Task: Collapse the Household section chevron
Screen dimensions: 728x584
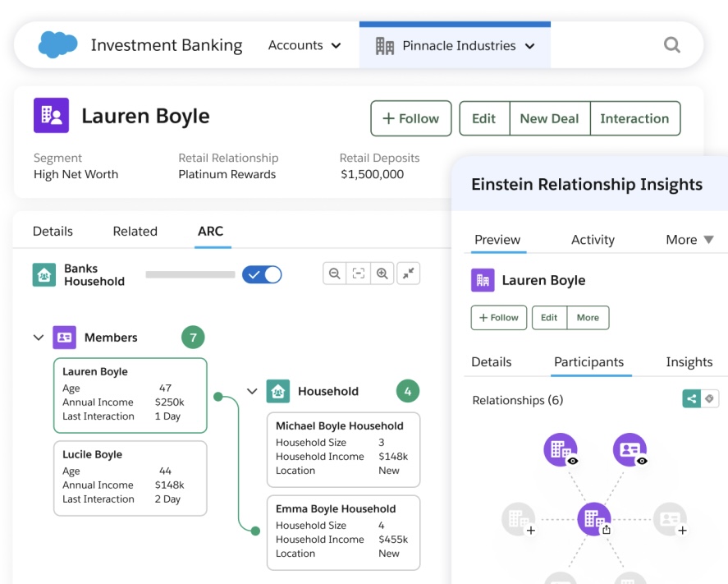Action: tap(252, 391)
